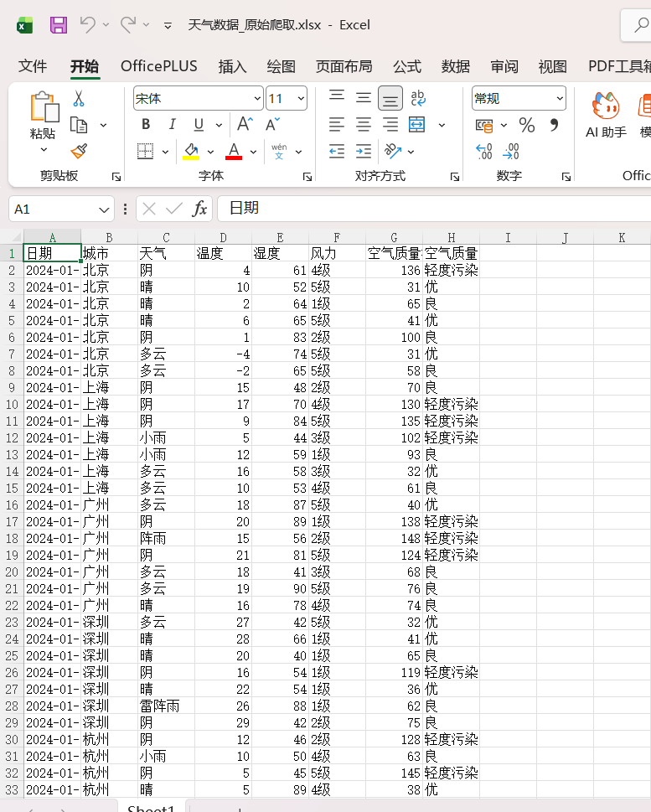
Task: Select the entire column D header
Action: (x=223, y=237)
